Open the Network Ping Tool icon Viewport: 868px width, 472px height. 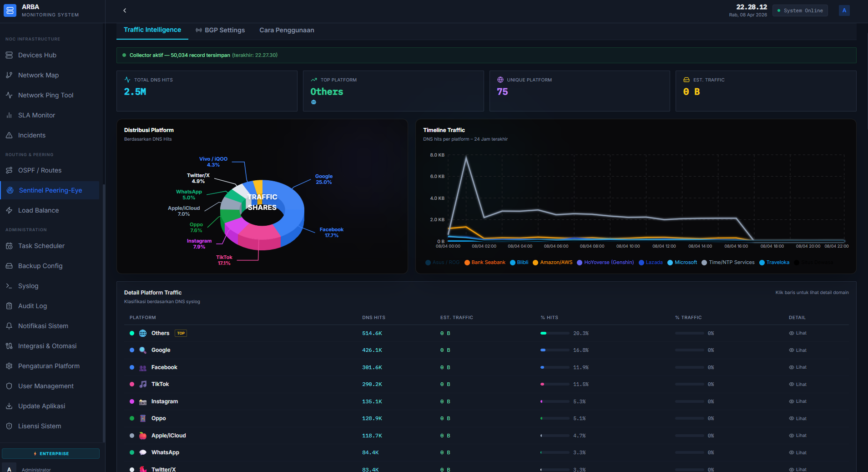click(9, 95)
